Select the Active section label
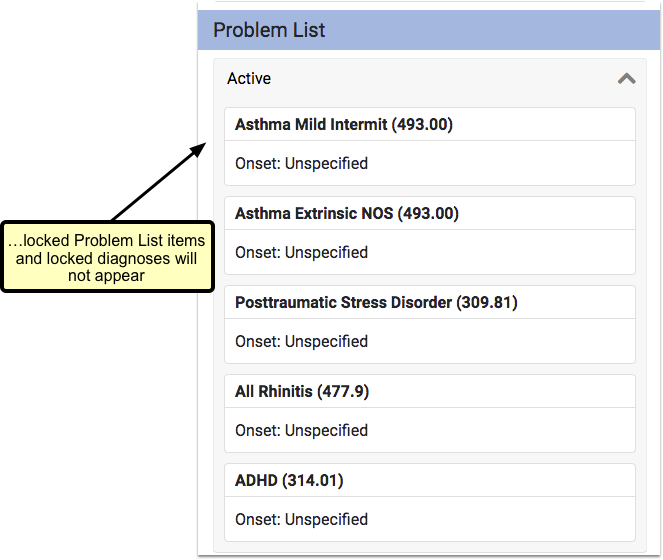This screenshot has width=663, height=560. tap(249, 79)
